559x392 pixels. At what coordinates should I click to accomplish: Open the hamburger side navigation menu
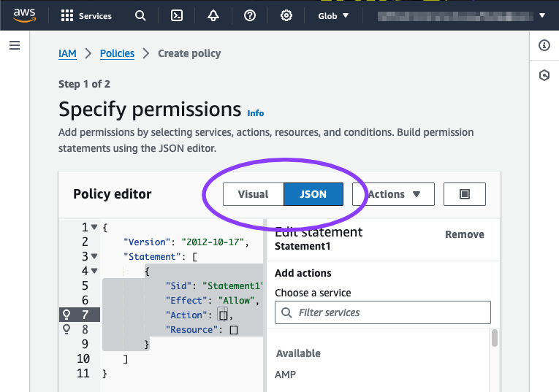15,45
